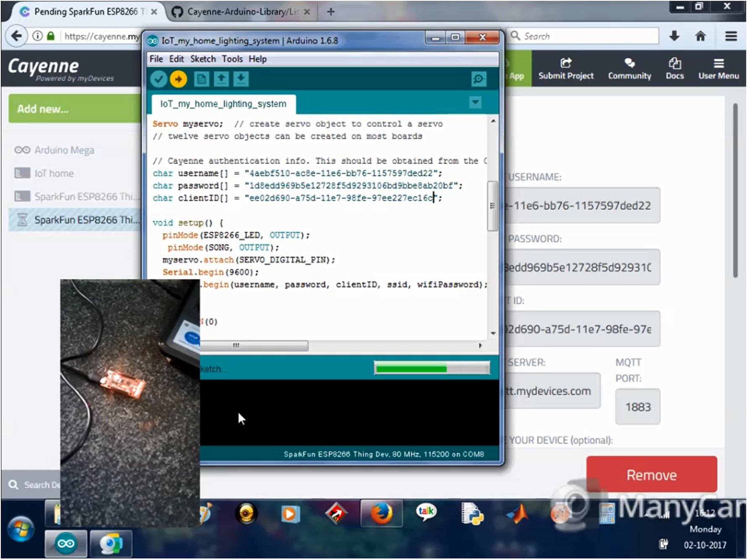Screen dimensions: 747x560
Task: Open the Arduino Sketch menu
Action: pyautogui.click(x=203, y=59)
